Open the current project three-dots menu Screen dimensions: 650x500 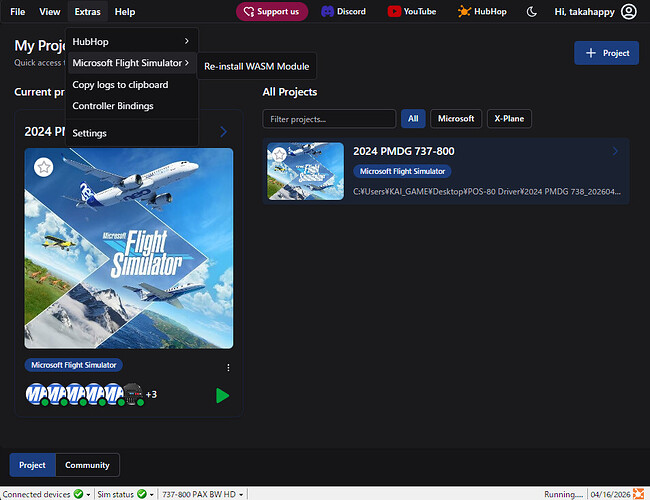tap(228, 368)
